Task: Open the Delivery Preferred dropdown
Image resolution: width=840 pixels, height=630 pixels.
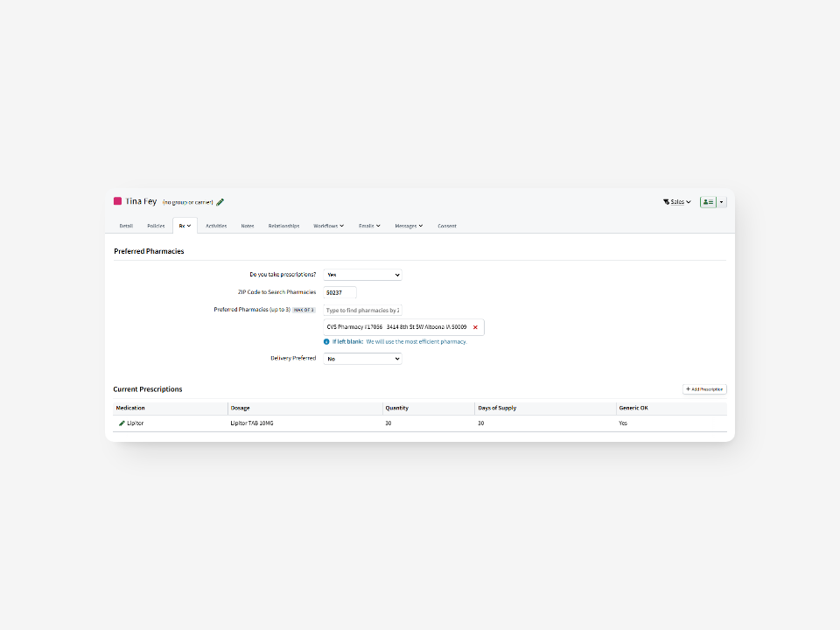Action: pyautogui.click(x=362, y=358)
